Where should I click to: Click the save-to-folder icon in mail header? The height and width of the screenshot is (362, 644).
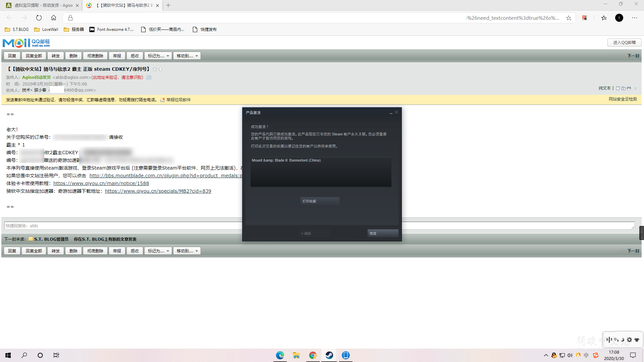tap(623, 88)
